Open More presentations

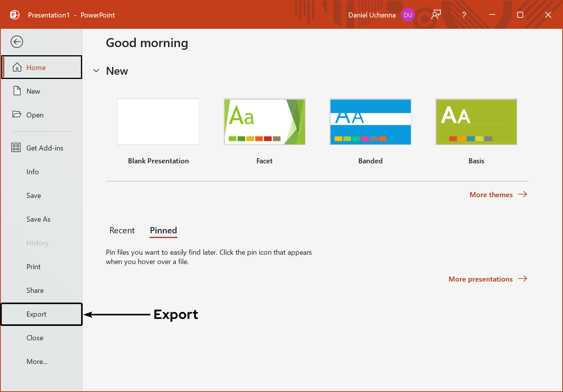(x=481, y=279)
